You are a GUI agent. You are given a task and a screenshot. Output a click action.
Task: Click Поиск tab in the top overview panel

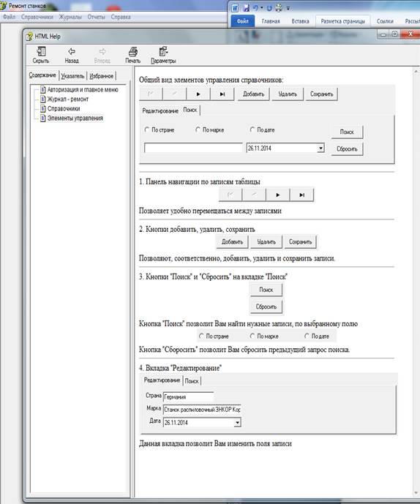pos(190,110)
